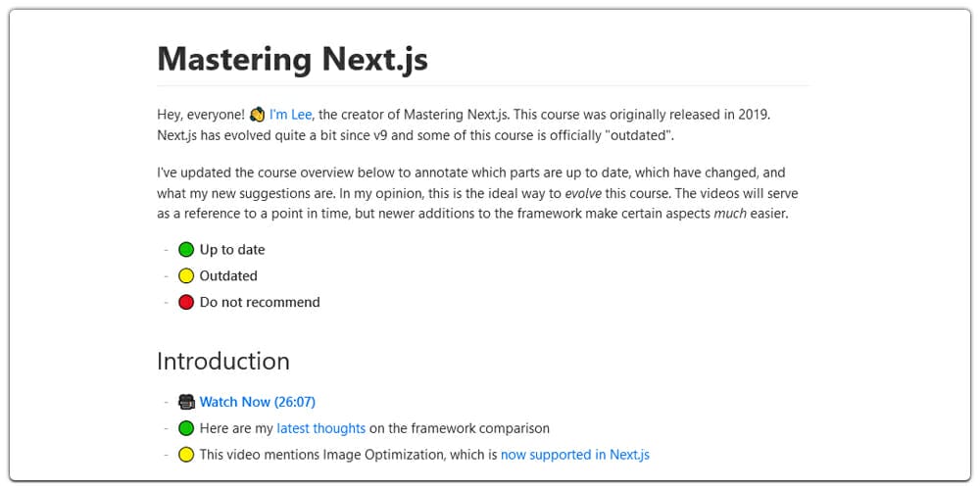The width and height of the screenshot is (980, 490).
Task: Click the paragraph starting "I've updated the course"
Action: [x=477, y=193]
